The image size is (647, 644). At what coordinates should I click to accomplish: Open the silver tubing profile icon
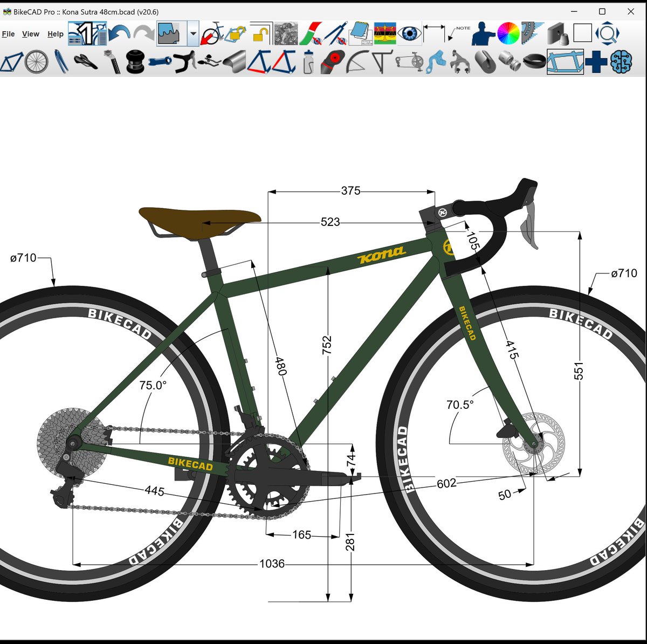click(x=234, y=61)
